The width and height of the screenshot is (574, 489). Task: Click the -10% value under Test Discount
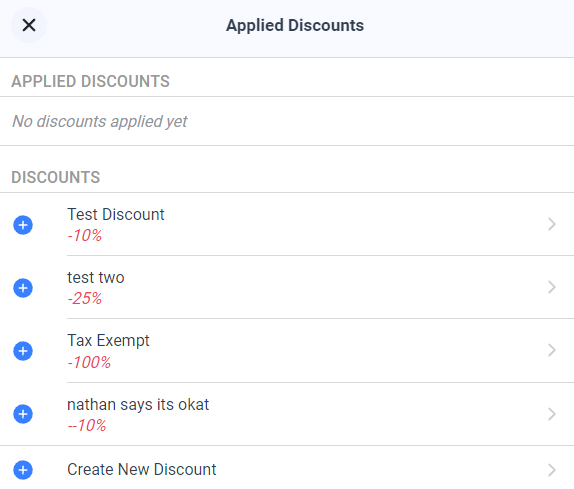pos(85,235)
